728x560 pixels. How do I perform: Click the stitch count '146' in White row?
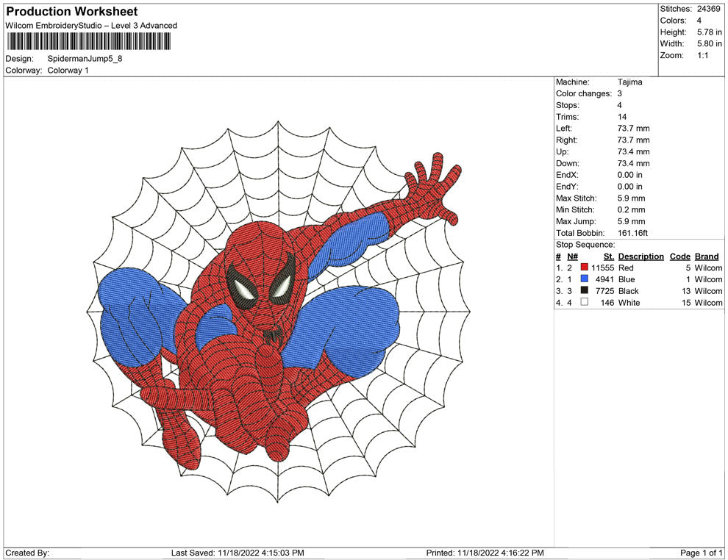607,303
